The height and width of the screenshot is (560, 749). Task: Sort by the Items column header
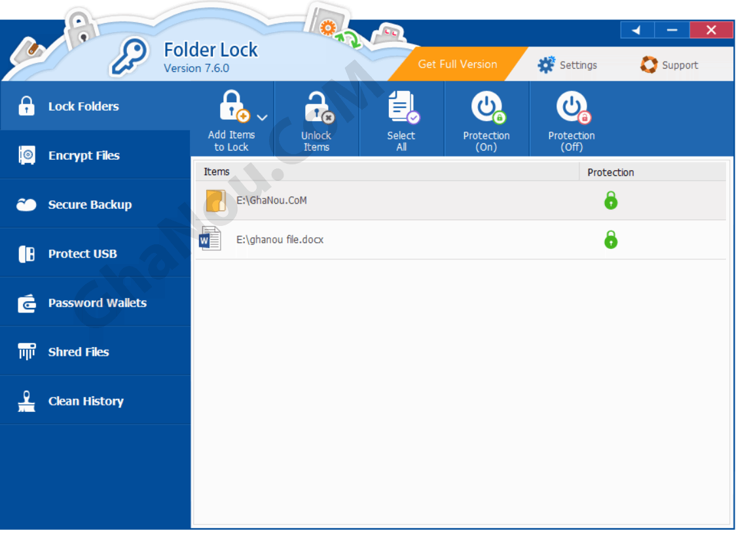click(x=388, y=172)
